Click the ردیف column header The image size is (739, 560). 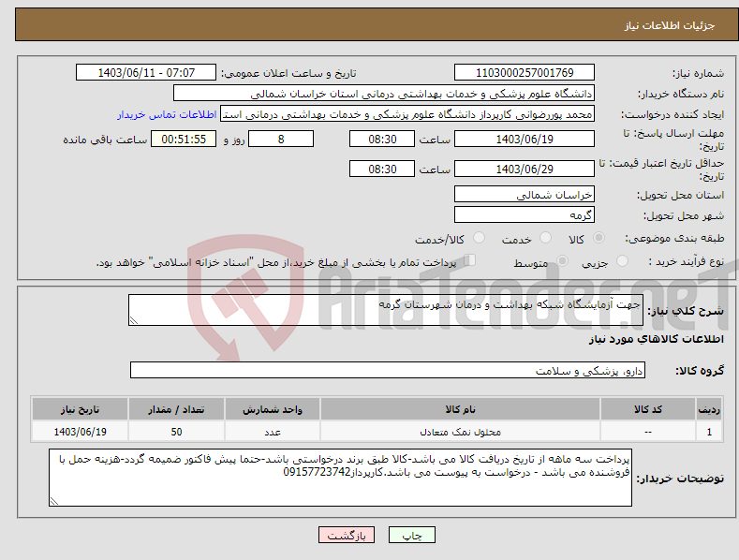click(x=709, y=409)
